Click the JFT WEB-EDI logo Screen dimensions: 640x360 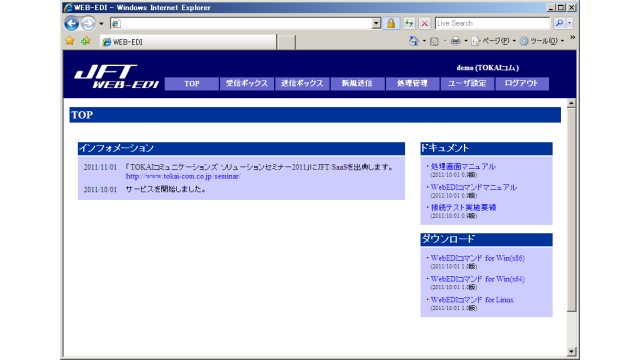(x=116, y=77)
